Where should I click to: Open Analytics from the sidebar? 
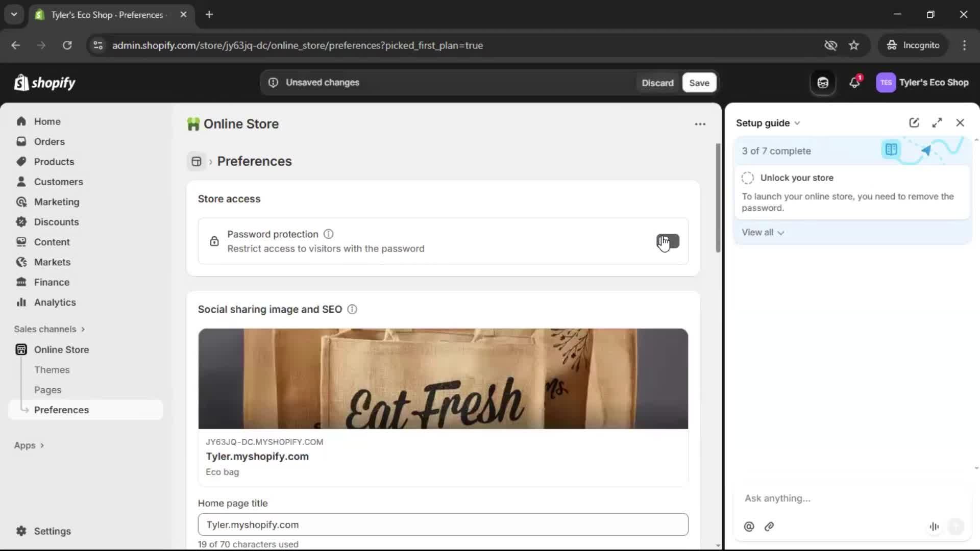[55, 302]
